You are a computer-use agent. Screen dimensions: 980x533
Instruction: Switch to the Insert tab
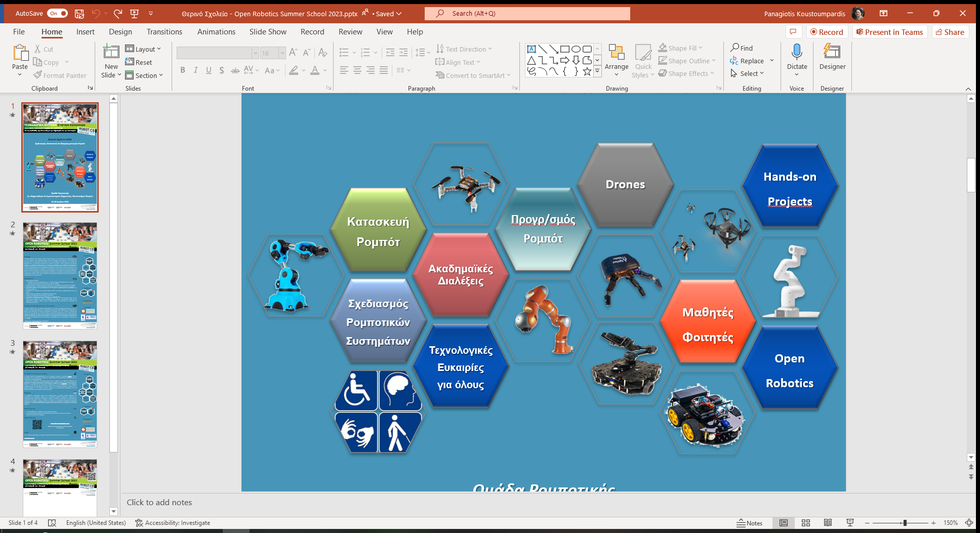pyautogui.click(x=86, y=32)
